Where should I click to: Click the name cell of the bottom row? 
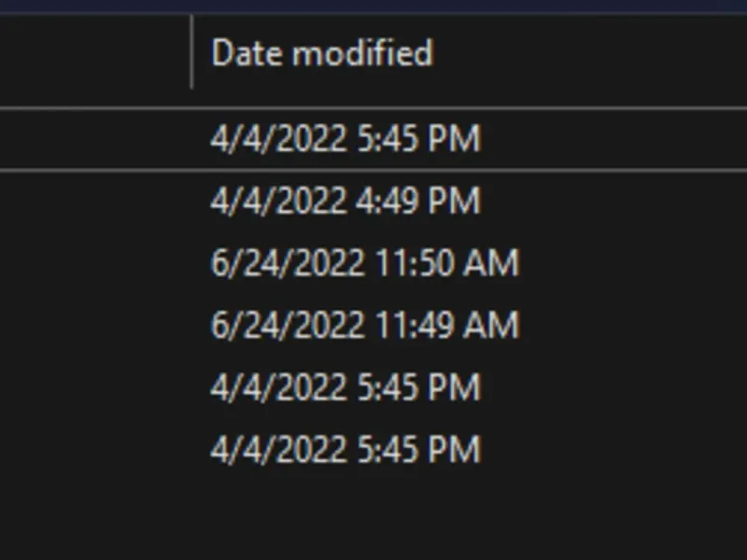click(93, 450)
